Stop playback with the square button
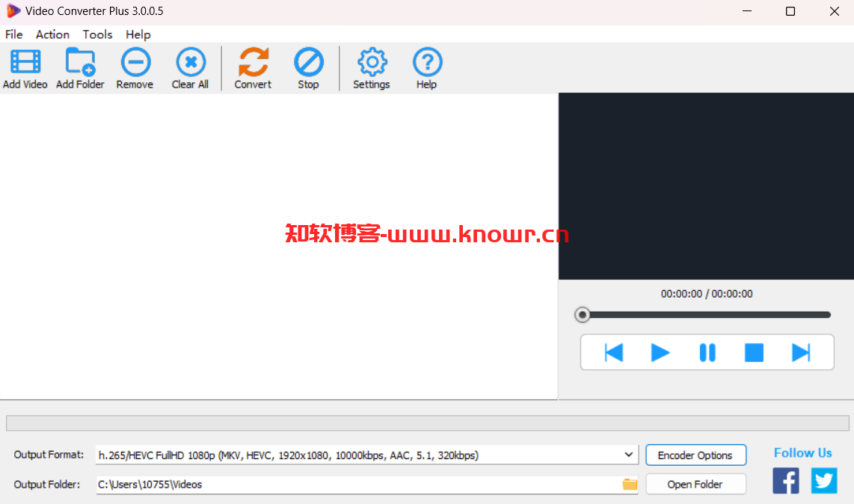854x504 pixels. 754,352
